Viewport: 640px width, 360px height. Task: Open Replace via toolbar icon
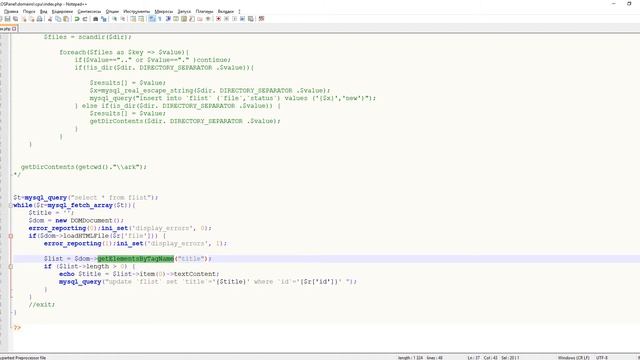click(104, 19)
